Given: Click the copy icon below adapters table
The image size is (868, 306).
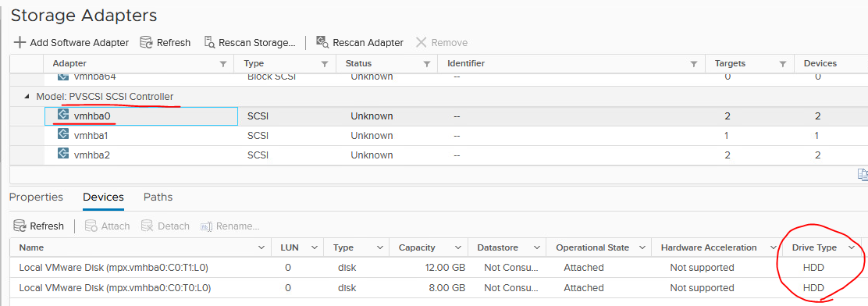Looking at the screenshot, I should click(x=863, y=175).
